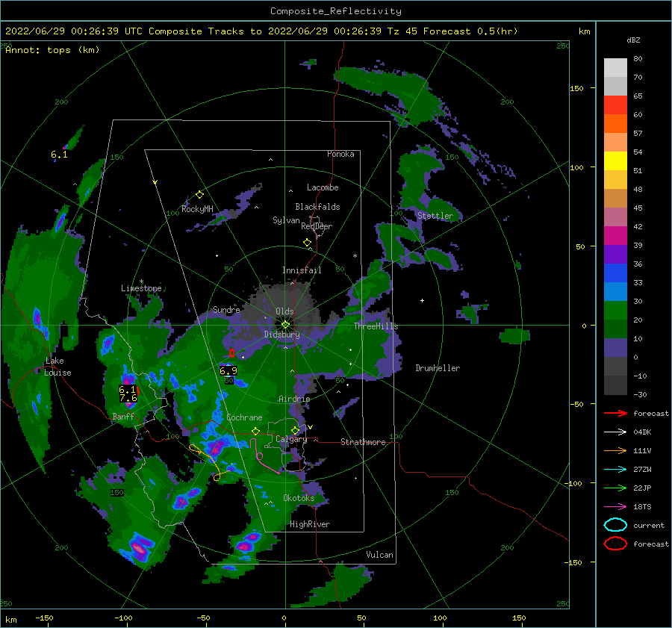Click the Limestone label
The width and height of the screenshot is (672, 628).
(141, 288)
